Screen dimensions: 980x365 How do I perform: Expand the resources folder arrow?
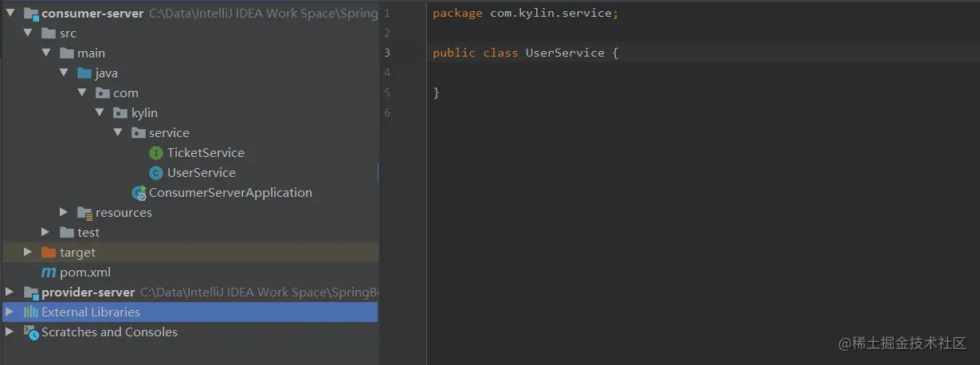[x=63, y=213]
